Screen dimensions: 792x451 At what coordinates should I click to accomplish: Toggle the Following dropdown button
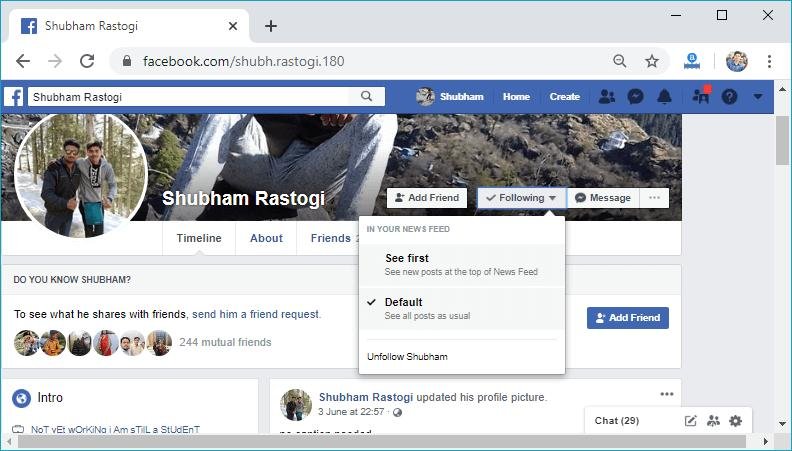[x=521, y=198]
